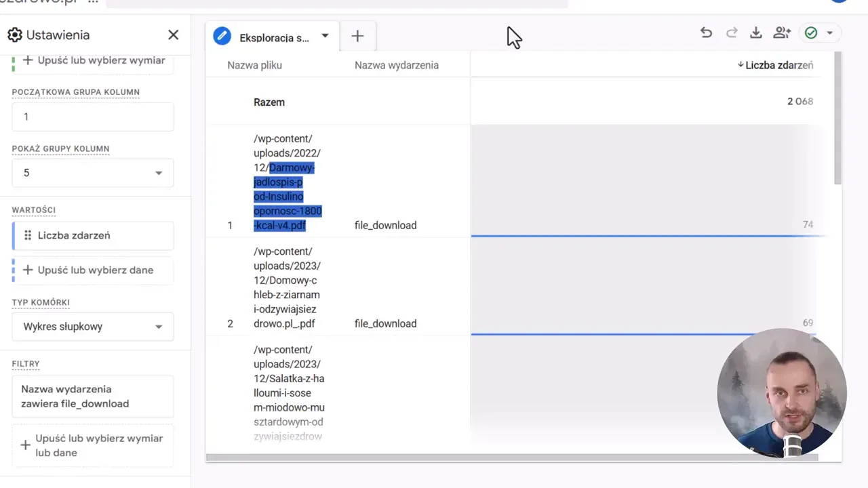Click the Ustawienia gear icon
868x488 pixels.
(x=15, y=35)
